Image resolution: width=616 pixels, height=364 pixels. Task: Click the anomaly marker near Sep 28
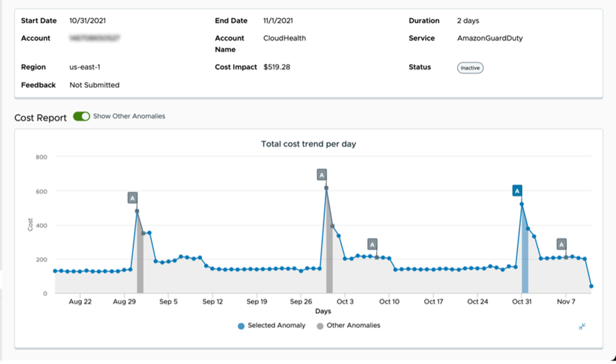click(x=321, y=174)
